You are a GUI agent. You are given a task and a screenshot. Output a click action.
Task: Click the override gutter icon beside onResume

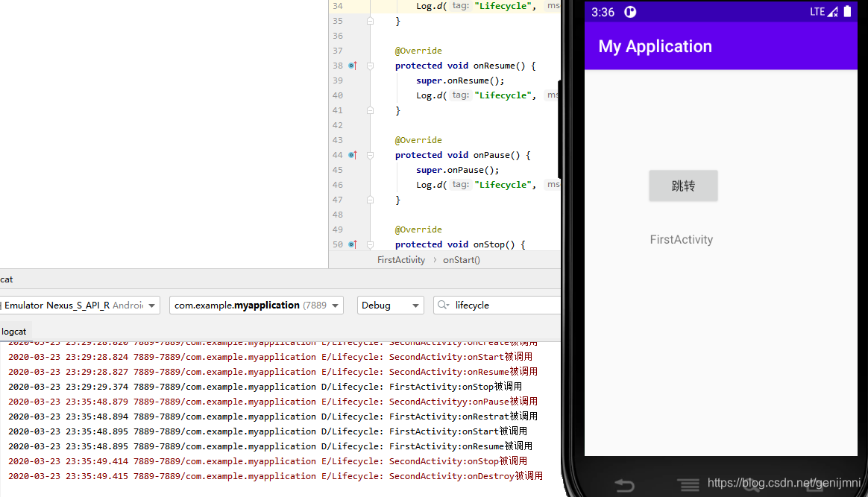[353, 66]
